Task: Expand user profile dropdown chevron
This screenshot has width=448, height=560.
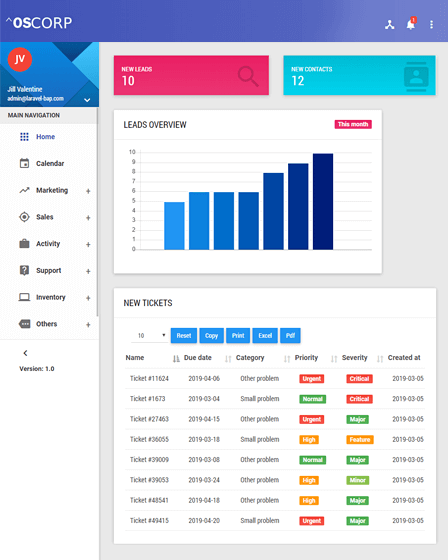Action: (x=87, y=100)
